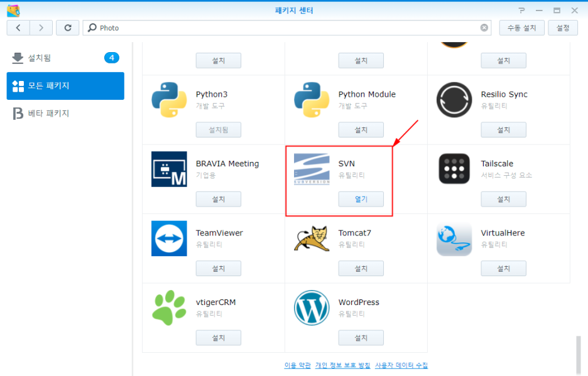Click the BRAVIA Meeting package title

pos(227,163)
